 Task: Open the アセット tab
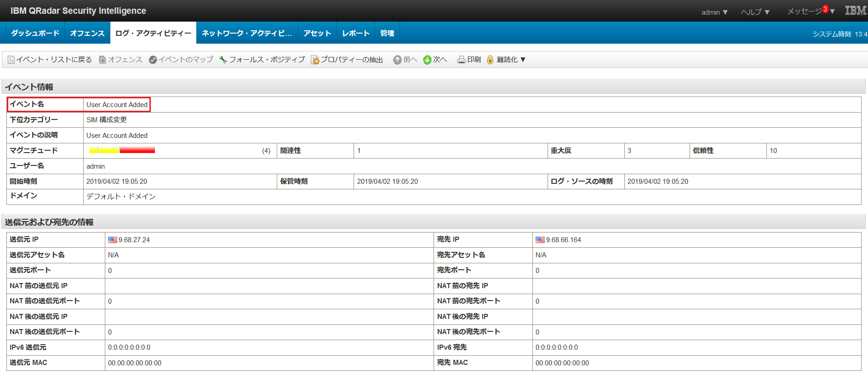pos(317,33)
